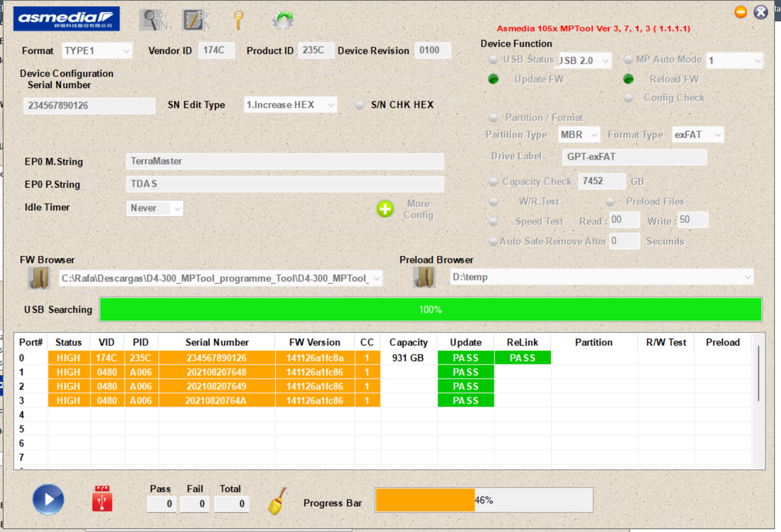Viewport: 781px width, 532px height.
Task: Open the Idle Timer dropdown
Action: click(154, 208)
